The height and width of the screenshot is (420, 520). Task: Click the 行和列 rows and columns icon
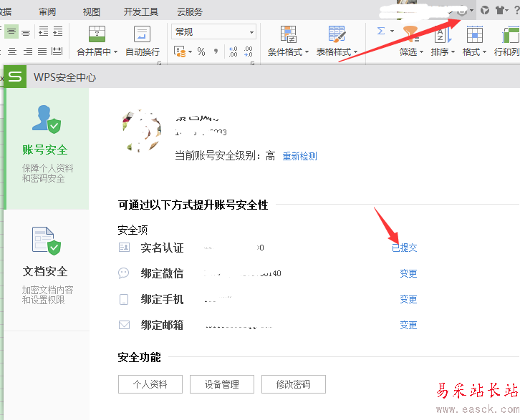[511, 35]
